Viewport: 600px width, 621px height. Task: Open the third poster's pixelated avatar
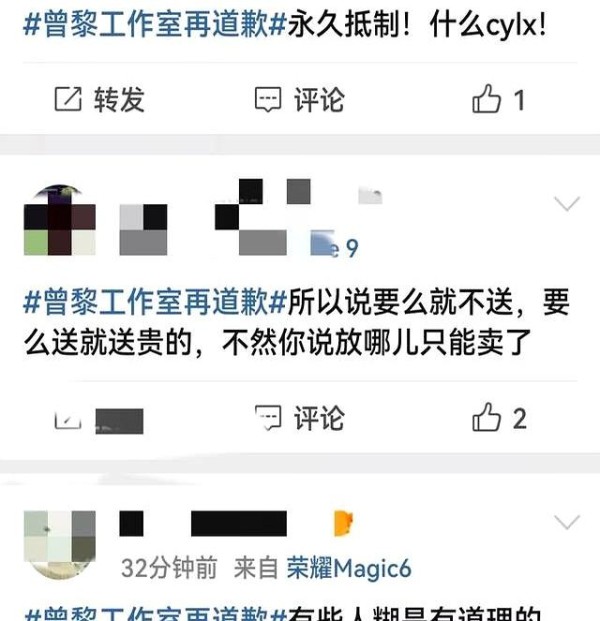59,545
